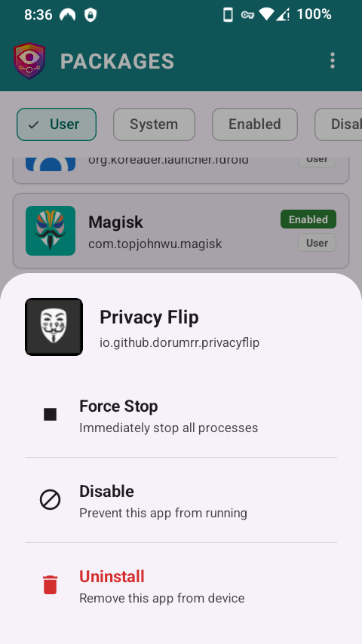Viewport: 362px width, 644px height.
Task: Select Uninstall to remove this app
Action: (x=181, y=586)
